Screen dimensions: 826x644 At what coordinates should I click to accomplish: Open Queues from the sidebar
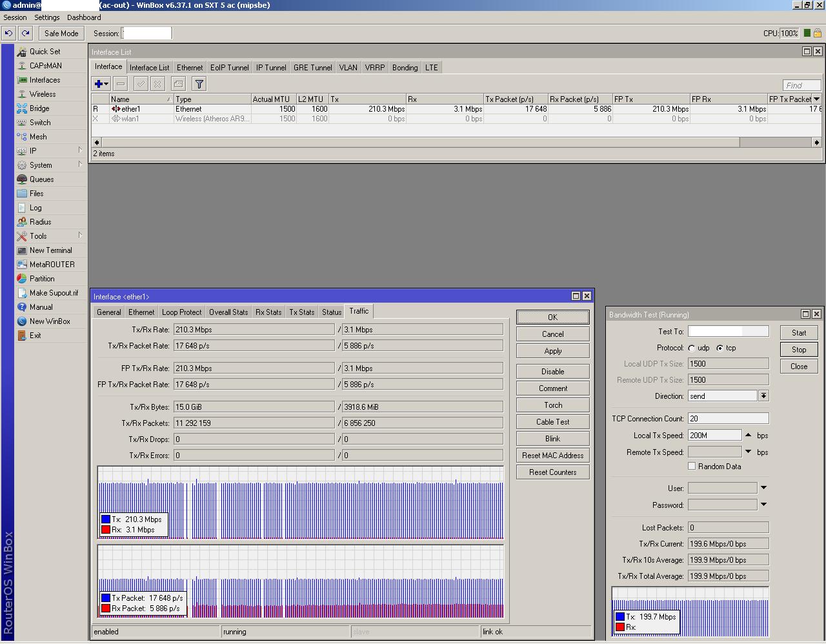41,179
